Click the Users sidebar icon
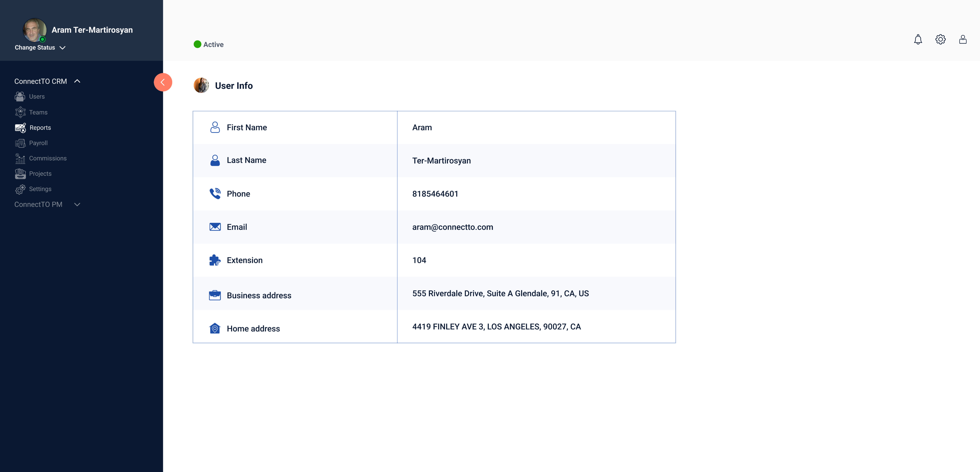980x472 pixels. pos(20,97)
